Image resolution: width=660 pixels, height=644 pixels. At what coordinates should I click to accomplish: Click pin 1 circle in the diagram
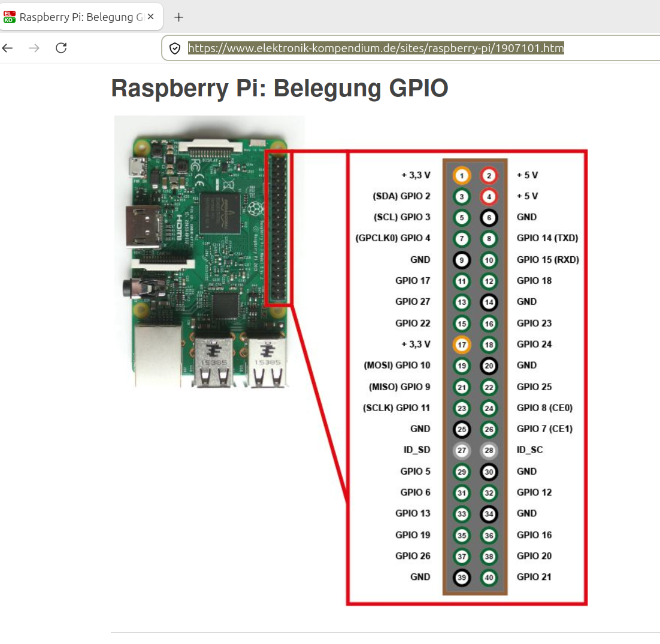462,175
